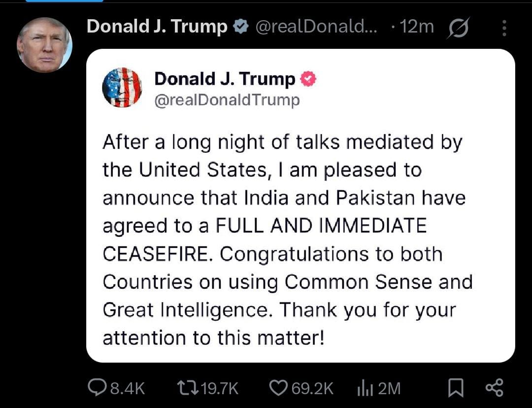Click the Grok slashed-circle icon
Viewport: 532px width, 408px height.
tap(459, 28)
